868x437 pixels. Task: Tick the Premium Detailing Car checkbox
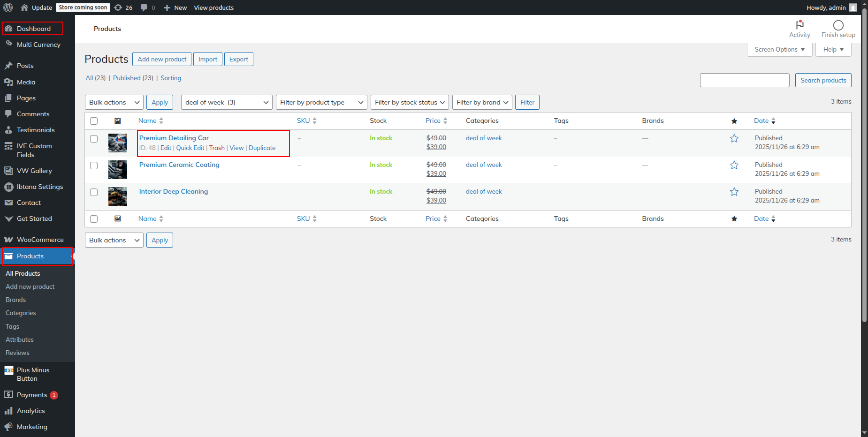tap(94, 139)
